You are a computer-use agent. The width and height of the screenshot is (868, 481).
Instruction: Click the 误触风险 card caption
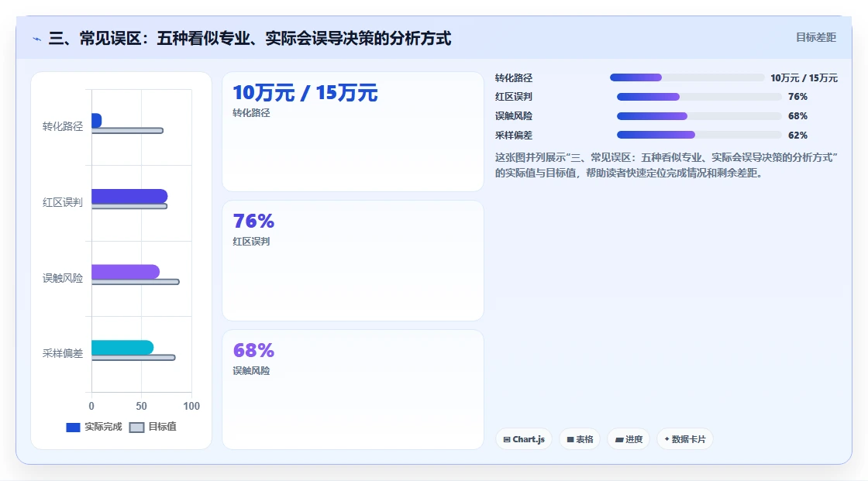(251, 371)
